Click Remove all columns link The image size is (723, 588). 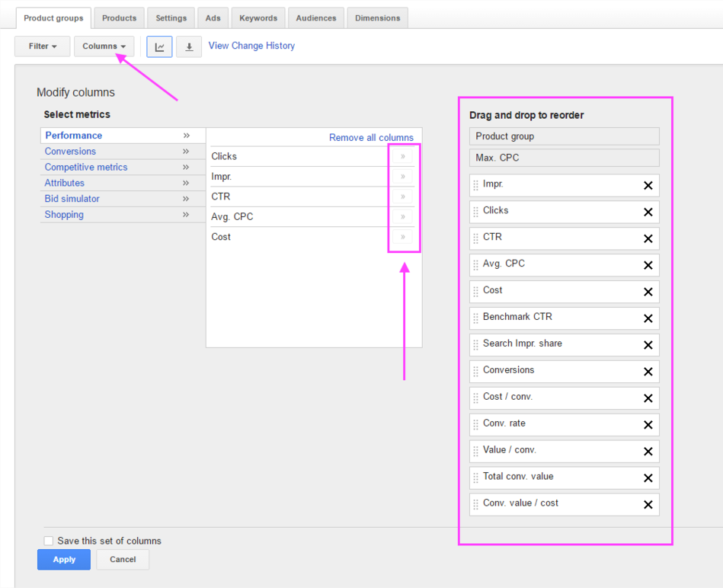pyautogui.click(x=371, y=138)
